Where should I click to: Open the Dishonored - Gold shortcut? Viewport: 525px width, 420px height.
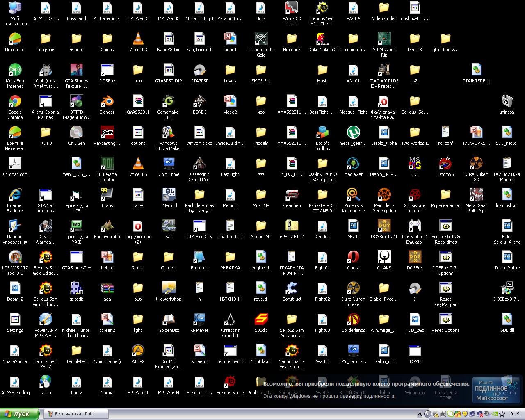pos(261,39)
